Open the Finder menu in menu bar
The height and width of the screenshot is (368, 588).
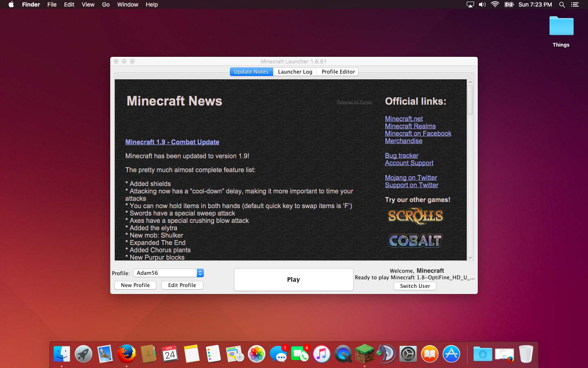(31, 4)
